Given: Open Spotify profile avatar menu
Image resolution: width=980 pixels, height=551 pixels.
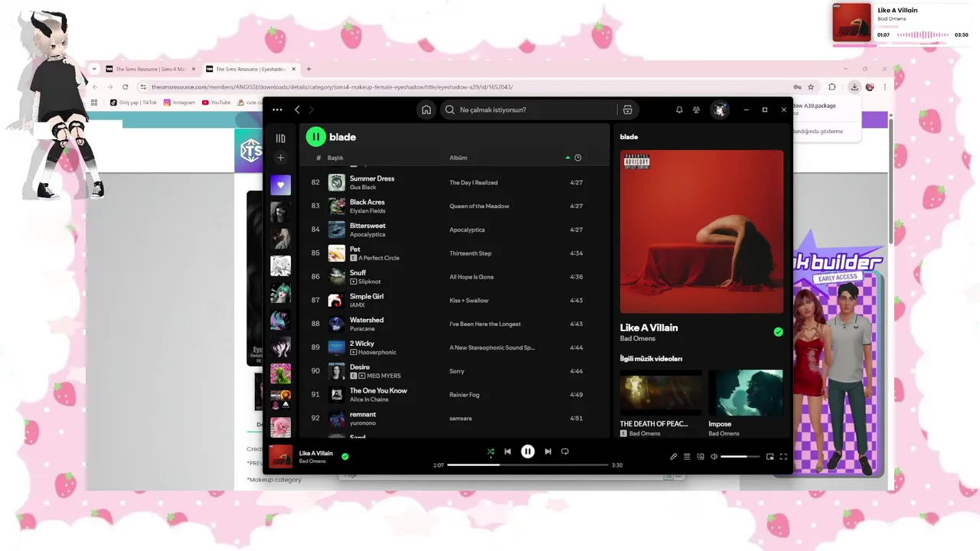Looking at the screenshot, I should pyautogui.click(x=720, y=109).
